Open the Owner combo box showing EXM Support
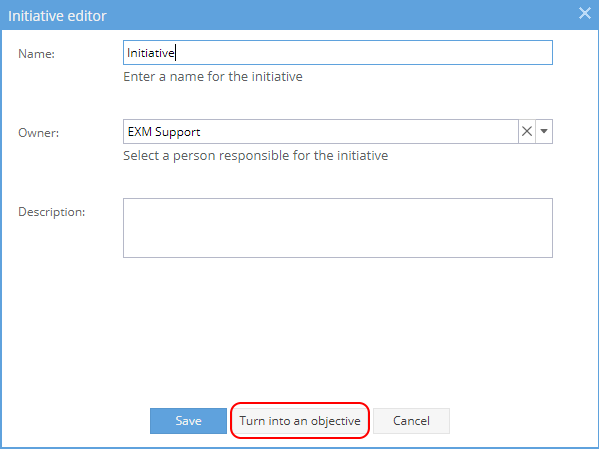Screen dimensions: 599x449 [321, 131]
